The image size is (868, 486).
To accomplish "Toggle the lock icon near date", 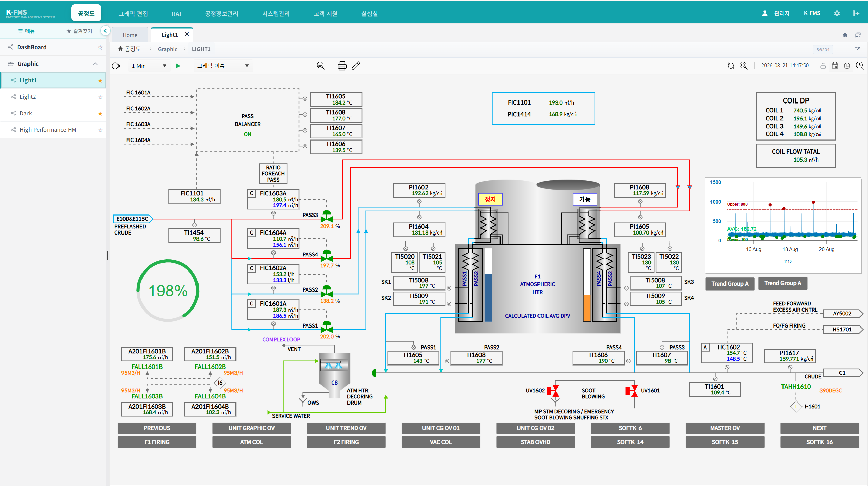I will (x=823, y=66).
